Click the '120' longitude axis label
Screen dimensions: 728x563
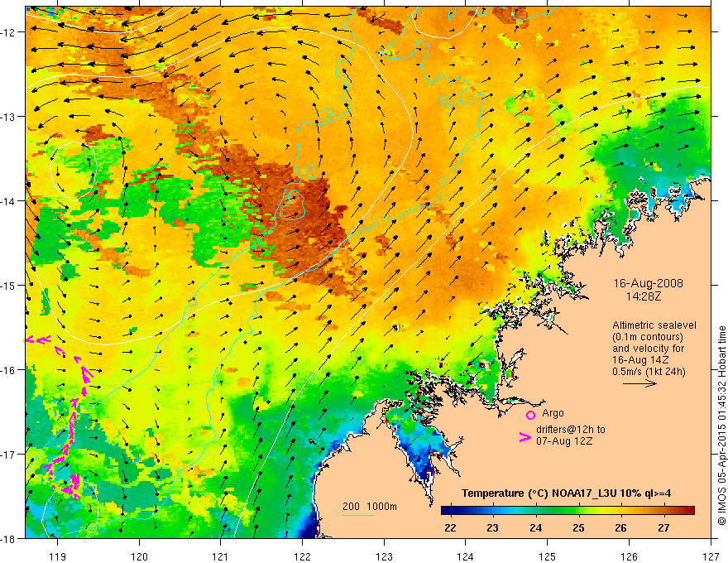pos(139,556)
